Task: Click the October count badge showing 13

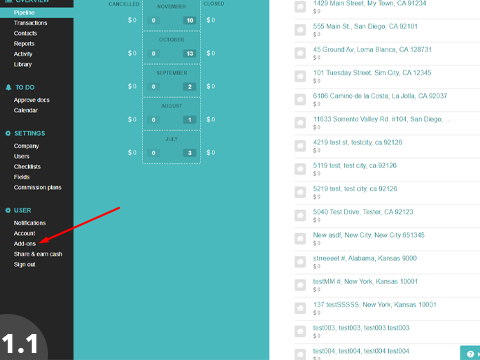Action: click(x=190, y=53)
